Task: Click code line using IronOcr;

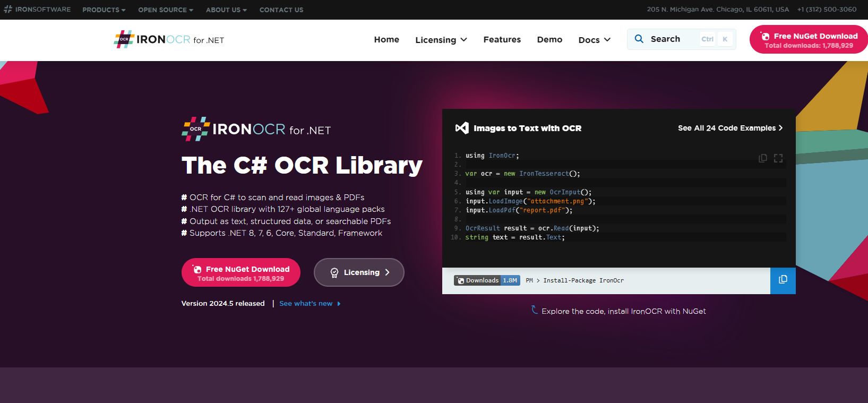Action: coord(492,156)
